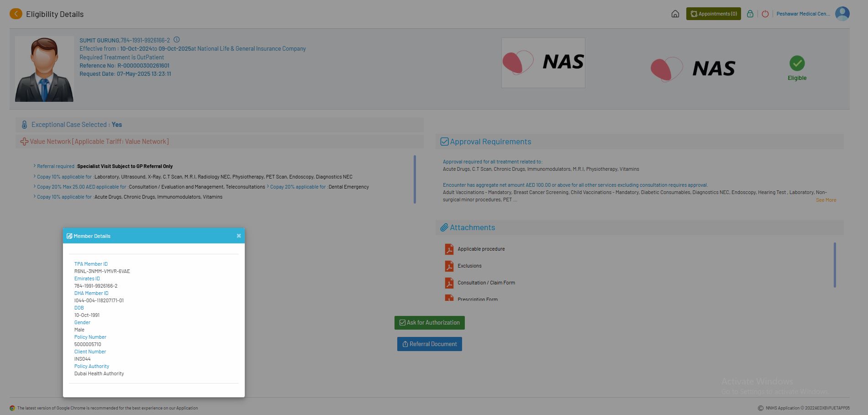Open the home page icon
This screenshot has width=868, height=415.
tap(675, 14)
